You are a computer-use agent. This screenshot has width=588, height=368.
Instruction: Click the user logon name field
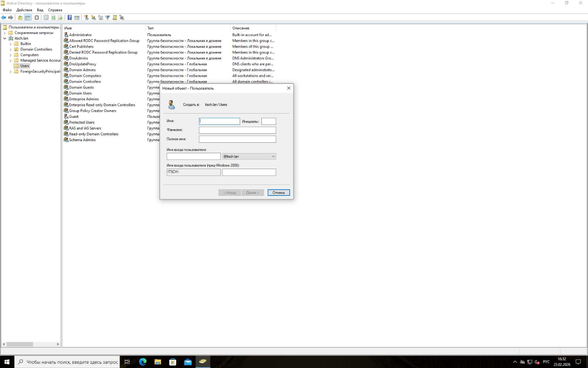click(x=194, y=156)
